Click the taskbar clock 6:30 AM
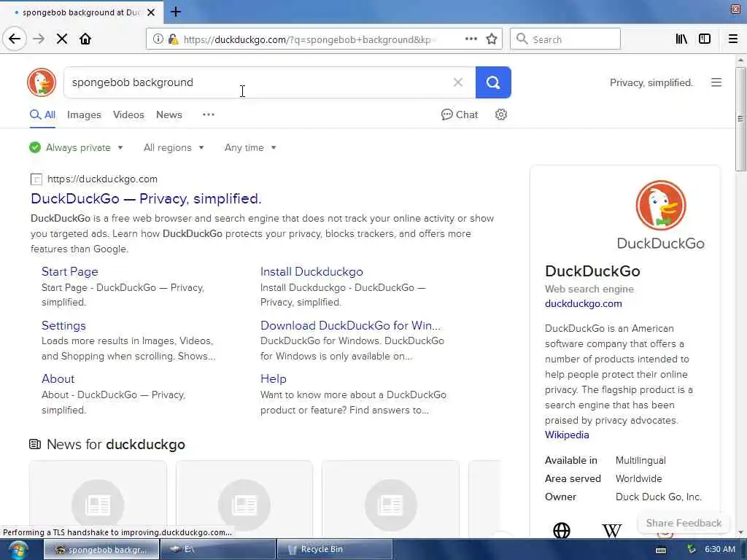 [x=720, y=549]
